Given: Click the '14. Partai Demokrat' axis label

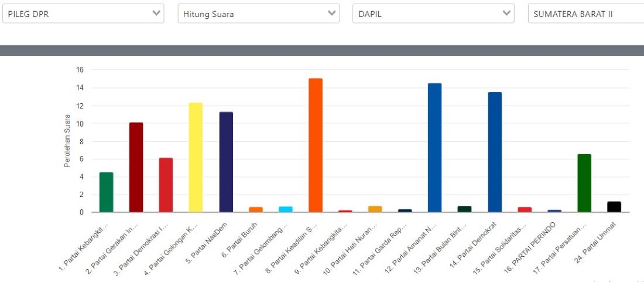Looking at the screenshot, I should click(x=480, y=242).
